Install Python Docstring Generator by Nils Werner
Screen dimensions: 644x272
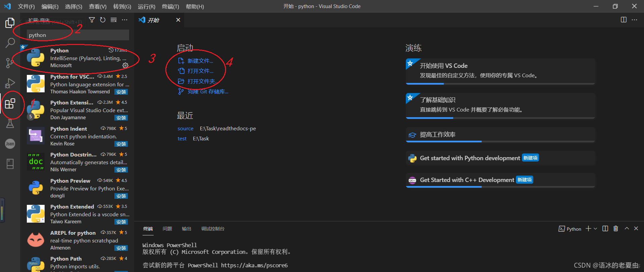click(121, 170)
